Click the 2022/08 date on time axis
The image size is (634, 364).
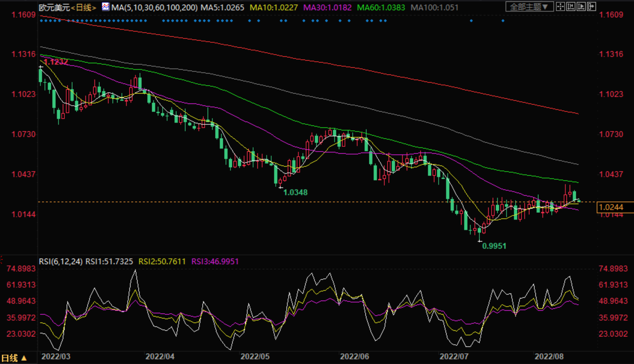[549, 357]
